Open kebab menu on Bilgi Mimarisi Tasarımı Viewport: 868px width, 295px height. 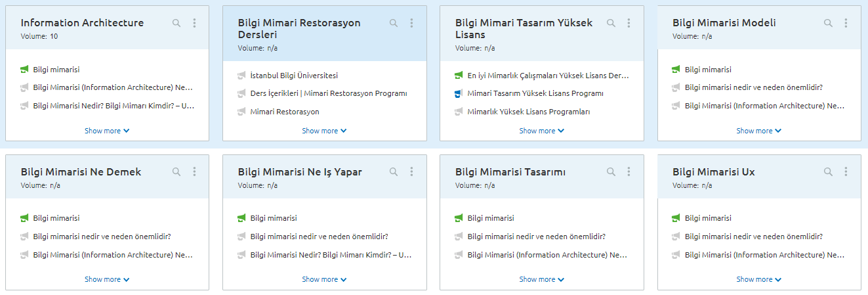629,171
